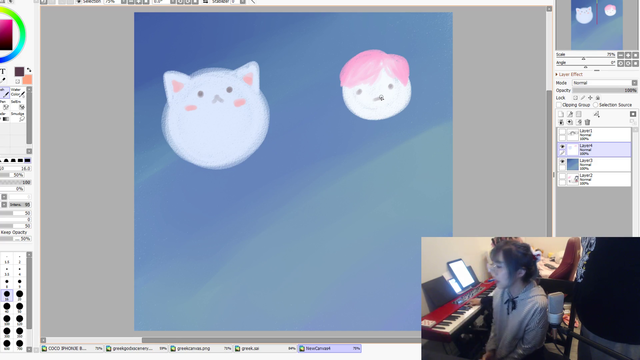Select the Selection Source radio button
The image size is (640, 360).
tap(596, 105)
